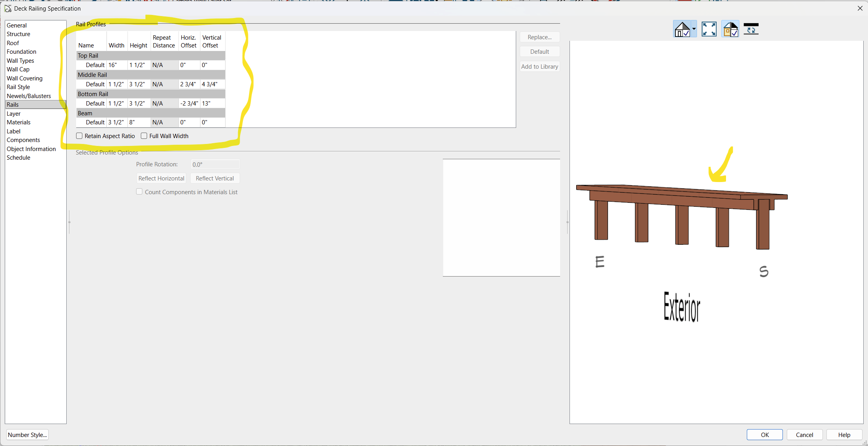This screenshot has height=446, width=868.
Task: Click the Help button
Action: [844, 435]
